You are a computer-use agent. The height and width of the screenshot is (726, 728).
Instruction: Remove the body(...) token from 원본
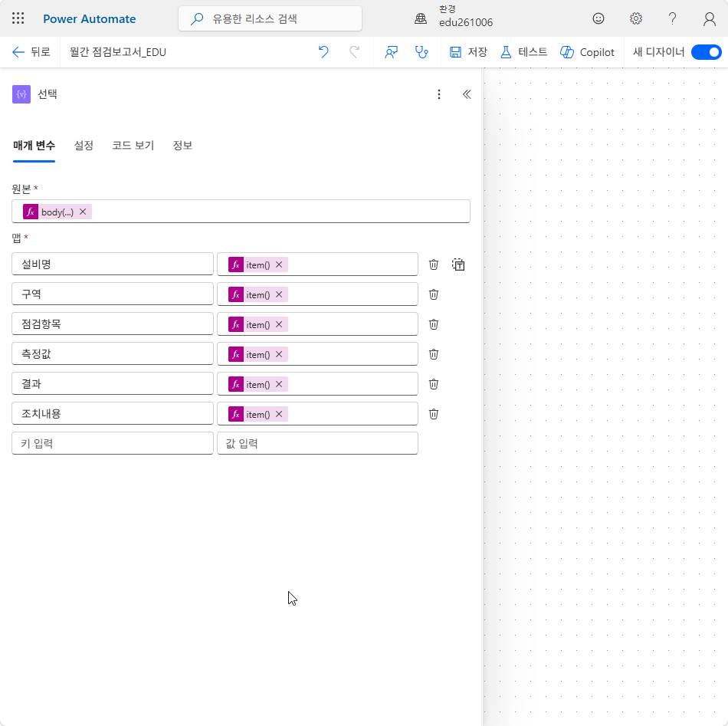pyautogui.click(x=83, y=212)
